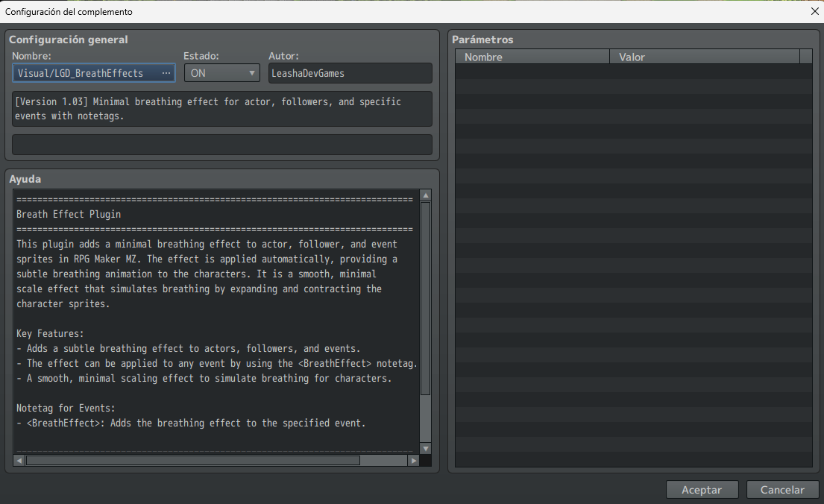Click the Valor column header
The width and height of the screenshot is (824, 504).
coord(705,57)
